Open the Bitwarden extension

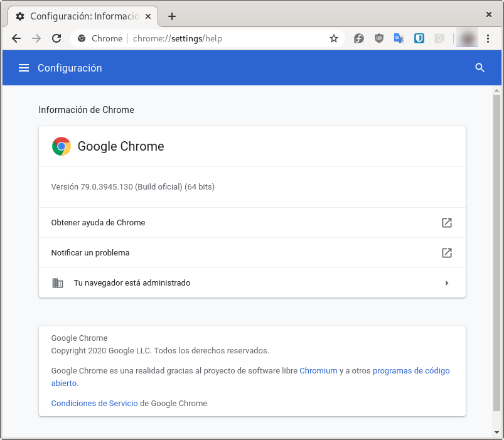click(x=419, y=38)
